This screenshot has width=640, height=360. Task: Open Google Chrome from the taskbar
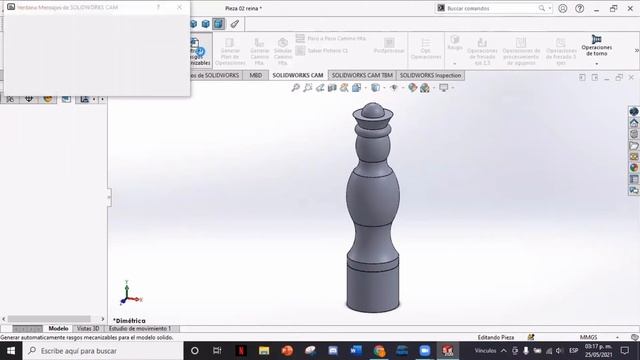pyautogui.click(x=379, y=351)
